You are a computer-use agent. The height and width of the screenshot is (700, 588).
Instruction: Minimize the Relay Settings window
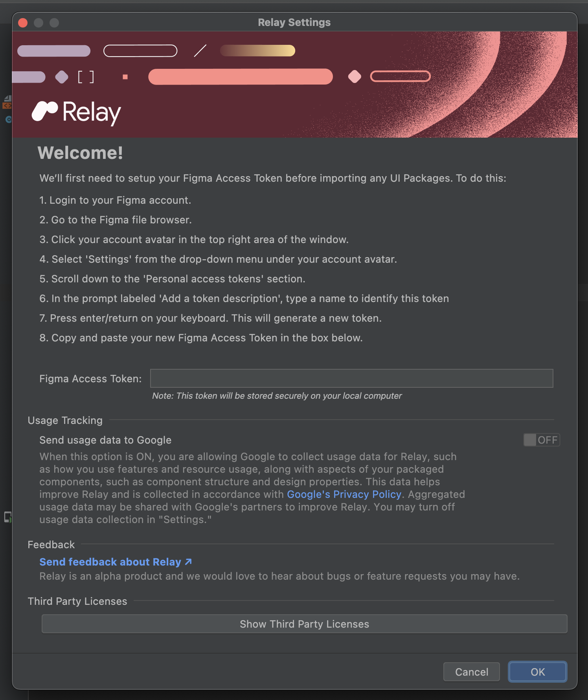pos(39,23)
